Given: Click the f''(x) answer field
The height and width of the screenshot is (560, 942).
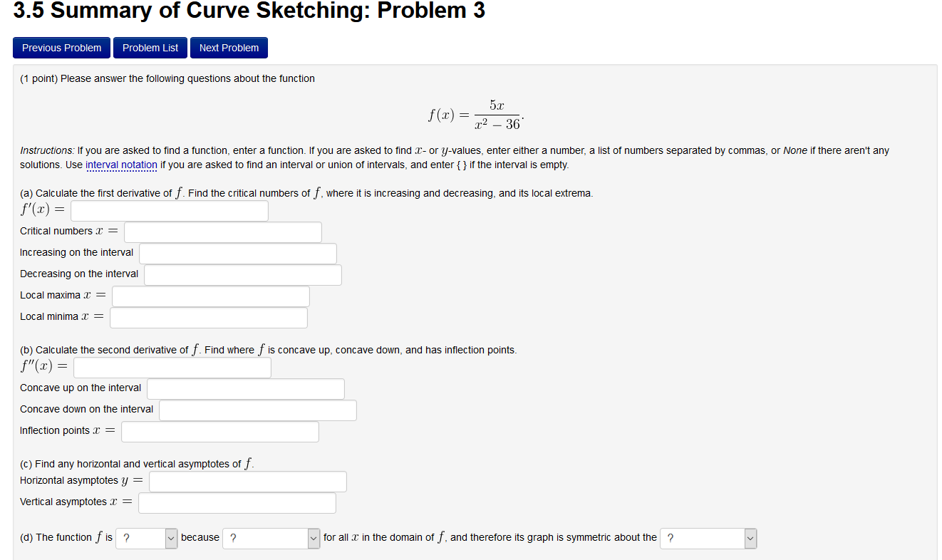Looking at the screenshot, I should pos(172,367).
